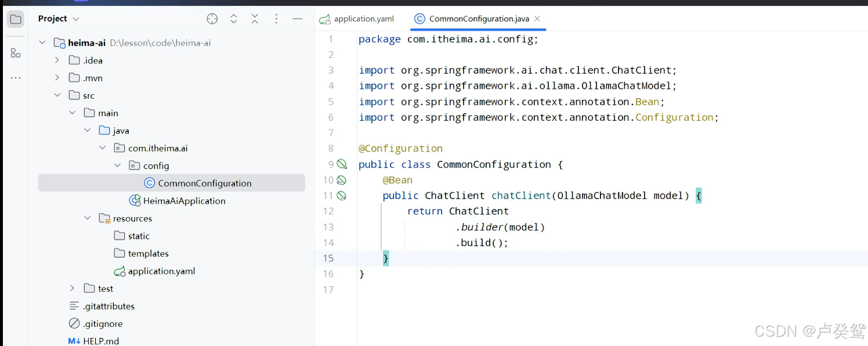The height and width of the screenshot is (346, 868).
Task: Click the CommonConfiguration class icon in tree
Action: 149,183
